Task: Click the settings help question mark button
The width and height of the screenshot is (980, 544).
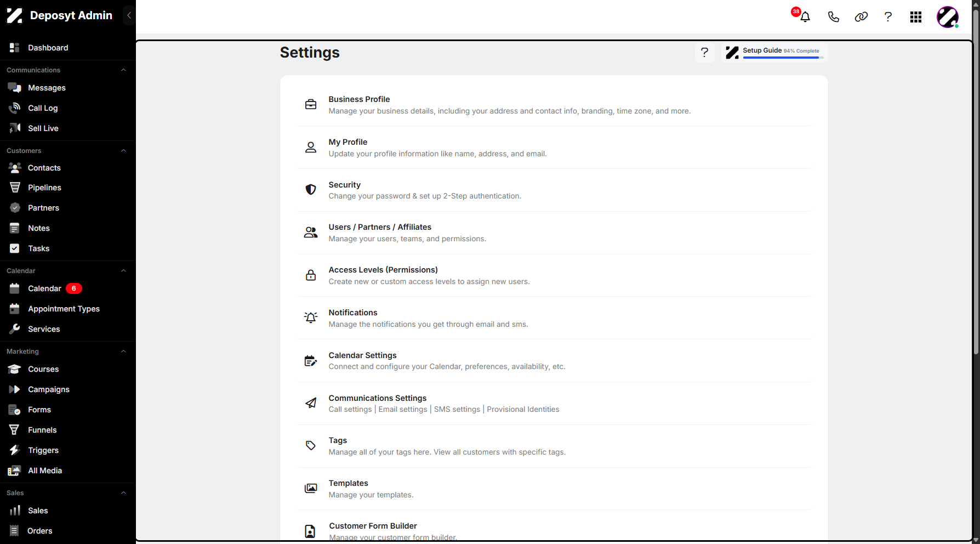Action: [705, 53]
